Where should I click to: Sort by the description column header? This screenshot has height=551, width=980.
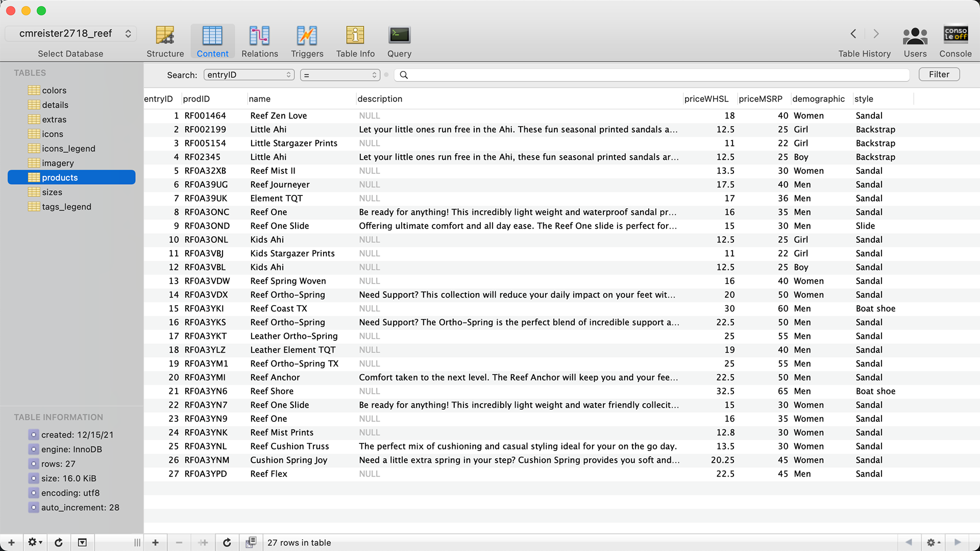pos(520,99)
